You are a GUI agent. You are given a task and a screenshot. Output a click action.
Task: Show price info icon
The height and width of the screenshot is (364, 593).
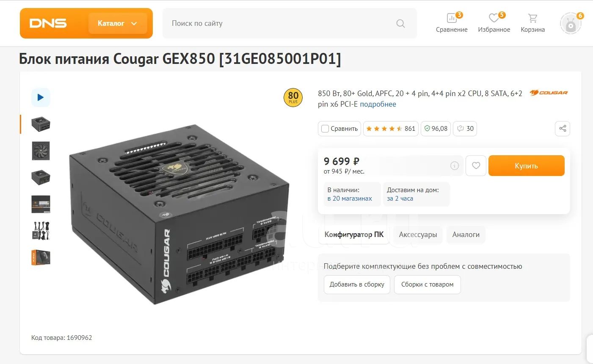click(454, 166)
